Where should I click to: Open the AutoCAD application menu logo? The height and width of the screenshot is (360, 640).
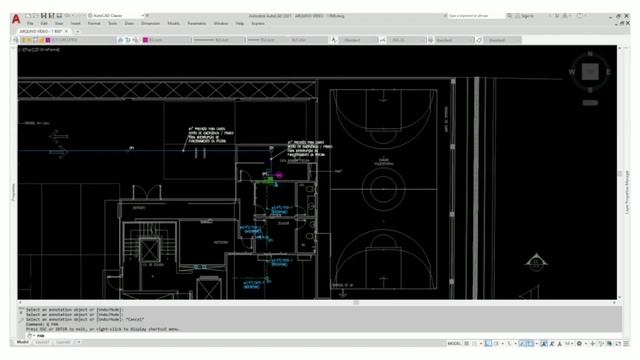pyautogui.click(x=16, y=19)
